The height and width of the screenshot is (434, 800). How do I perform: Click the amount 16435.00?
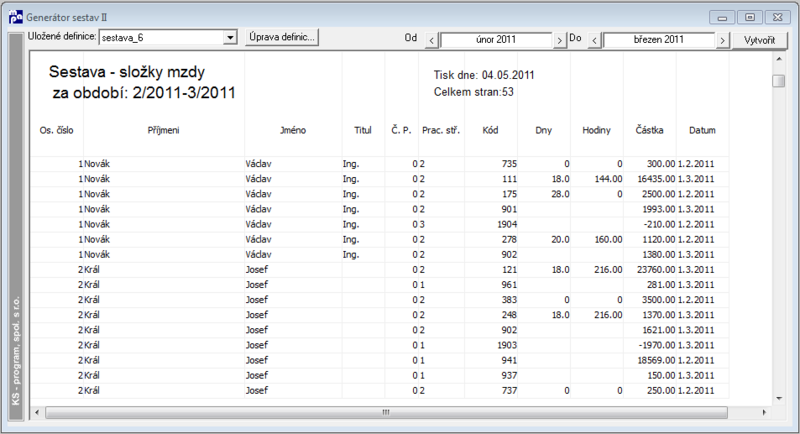[x=656, y=179]
